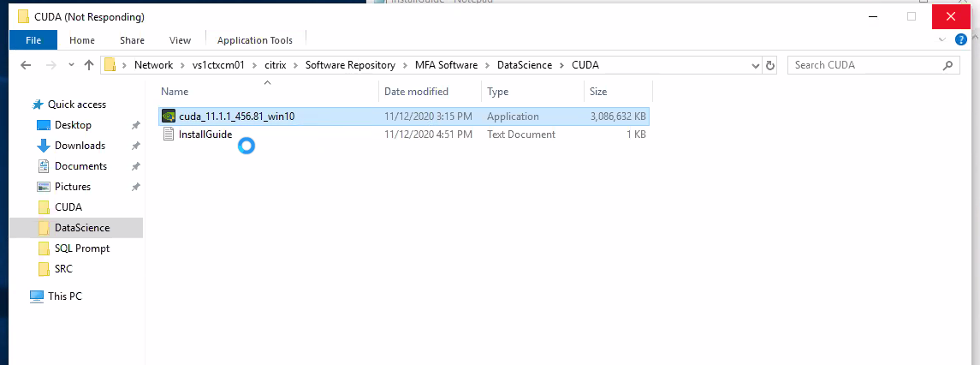This screenshot has width=980, height=365.
Task: Open the recent locations dropdown arrow
Action: [x=71, y=65]
